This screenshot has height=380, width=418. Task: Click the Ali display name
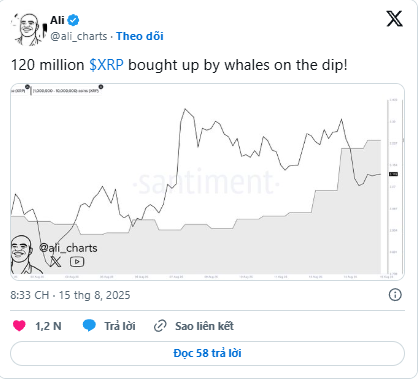57,20
